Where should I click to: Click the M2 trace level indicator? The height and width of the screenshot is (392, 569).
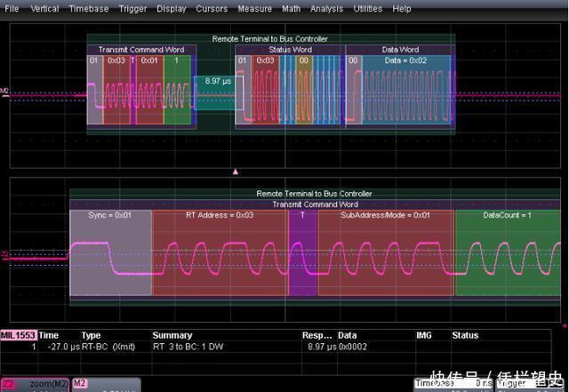tap(4, 91)
